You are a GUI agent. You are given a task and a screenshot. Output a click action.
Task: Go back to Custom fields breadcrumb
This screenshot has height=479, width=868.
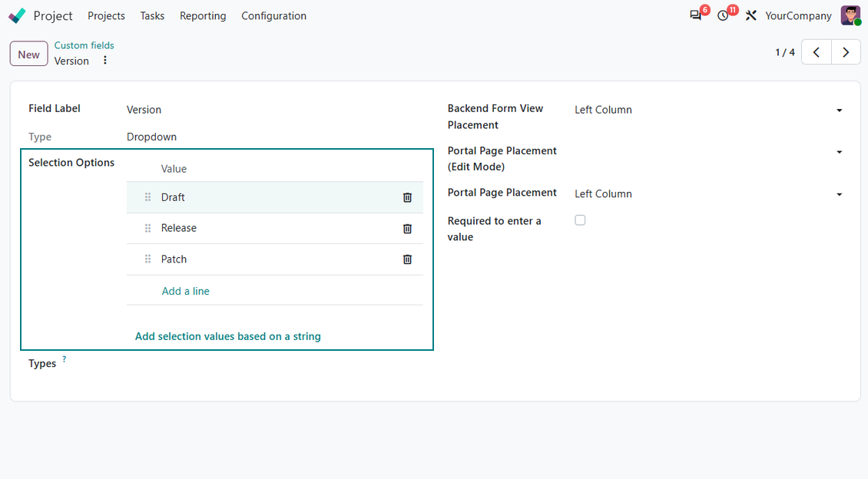[84, 45]
